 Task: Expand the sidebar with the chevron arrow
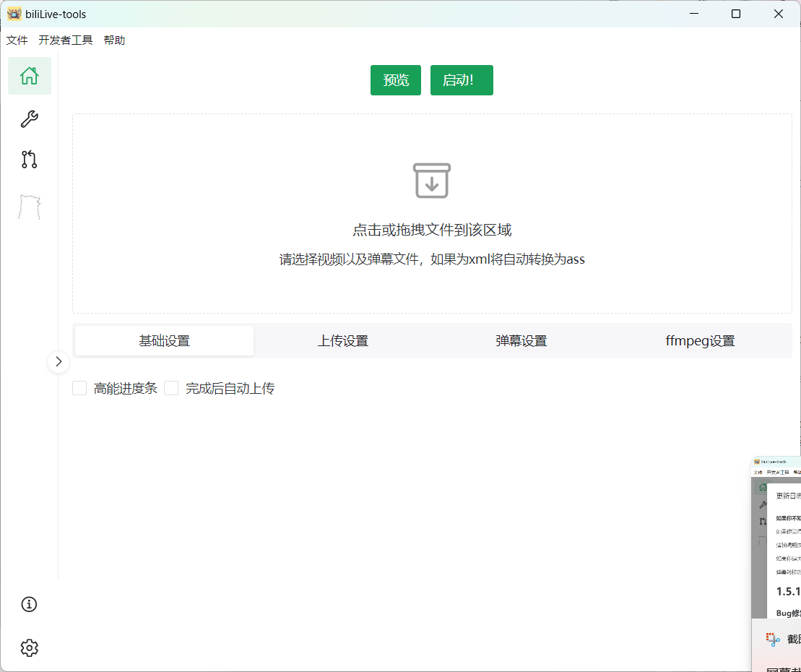59,362
